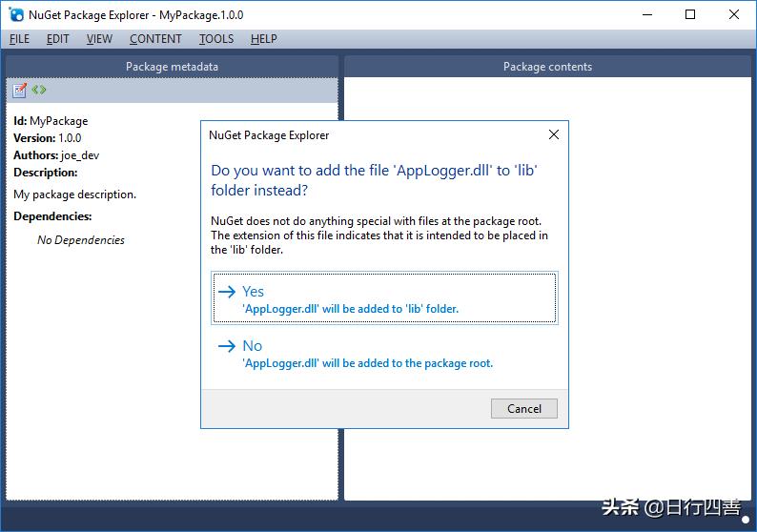Viewport: 757px width, 532px height.
Task: Click the edit metadata pencil icon
Action: pos(19,90)
